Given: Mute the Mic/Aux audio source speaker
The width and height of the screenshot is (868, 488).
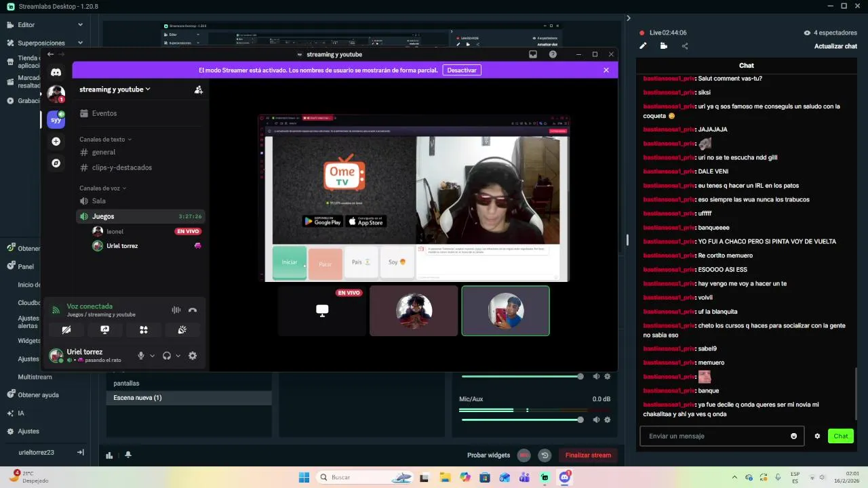Looking at the screenshot, I should point(597,420).
